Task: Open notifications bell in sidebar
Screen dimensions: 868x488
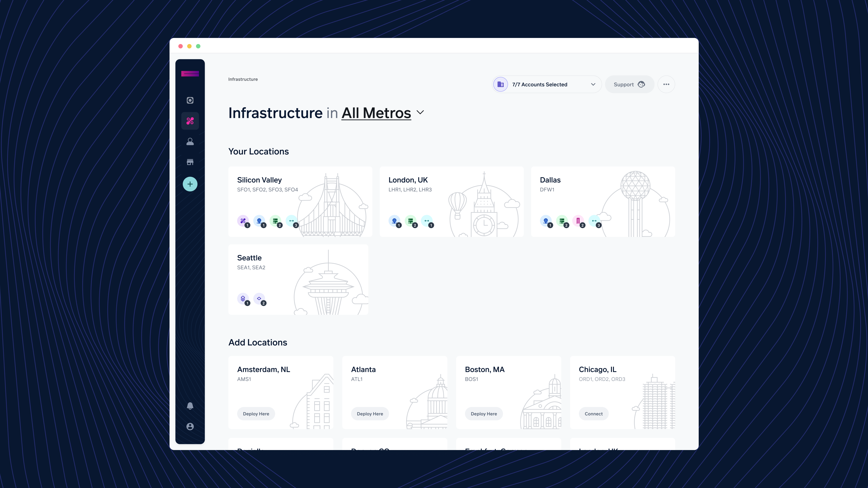Action: point(190,406)
